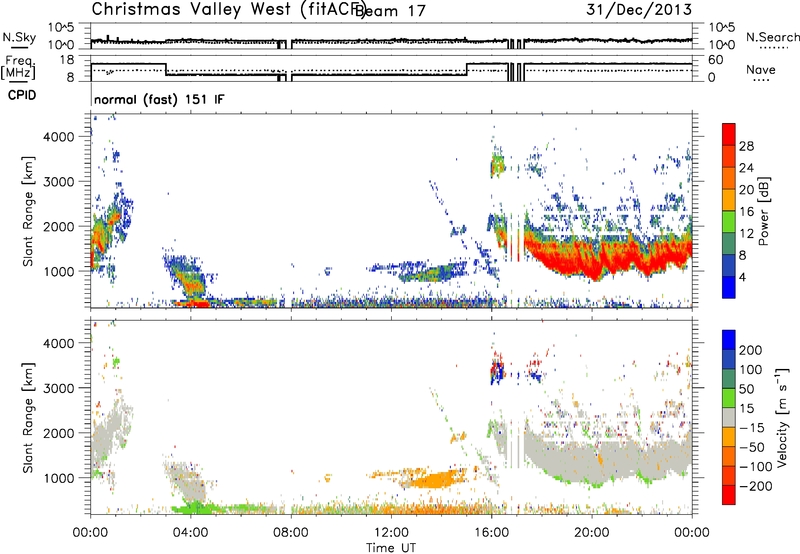Click the '4000' tick on power panel

click(x=58, y=137)
